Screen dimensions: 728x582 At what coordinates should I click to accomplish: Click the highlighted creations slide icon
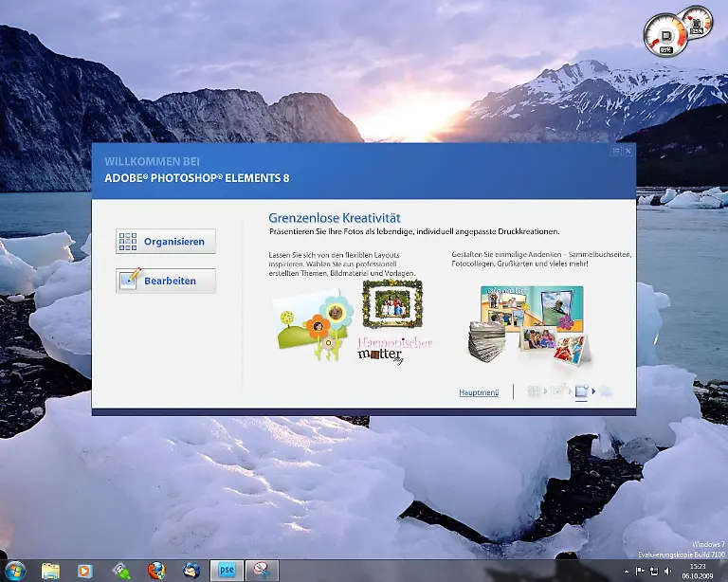[581, 391]
